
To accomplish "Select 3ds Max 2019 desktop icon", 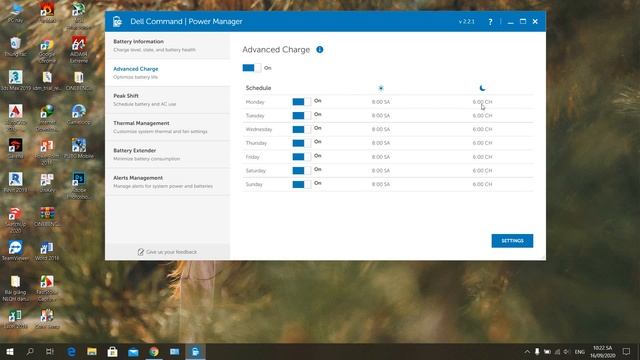I will [x=16, y=80].
